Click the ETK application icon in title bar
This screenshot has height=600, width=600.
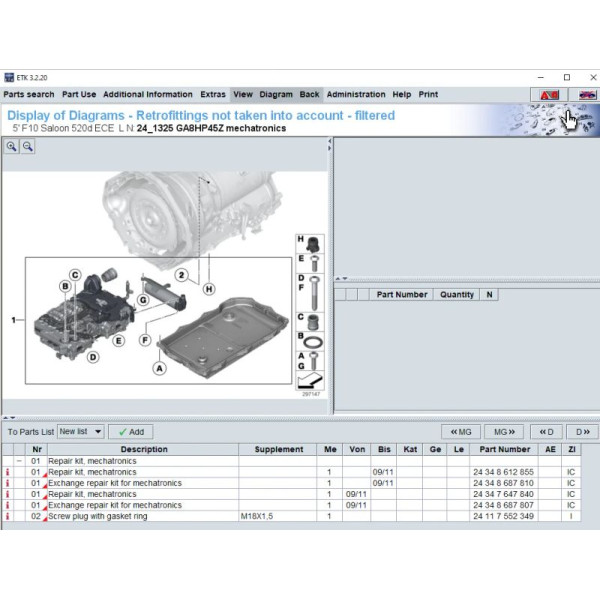click(x=9, y=77)
